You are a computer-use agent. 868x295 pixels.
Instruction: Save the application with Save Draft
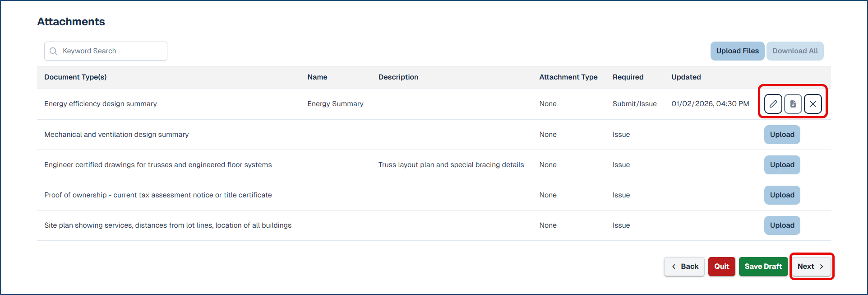coord(763,267)
